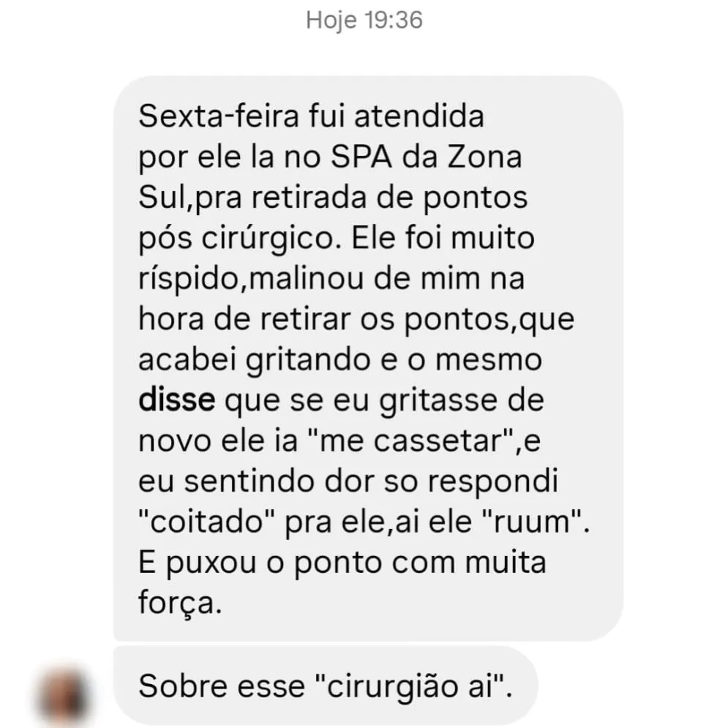Select the 'Hoje 19:36' timestamp
The image size is (728, 728).
click(x=364, y=20)
